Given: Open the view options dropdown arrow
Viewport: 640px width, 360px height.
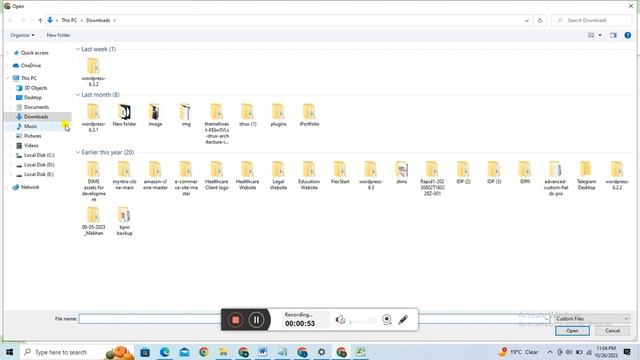Looking at the screenshot, I should [600, 36].
